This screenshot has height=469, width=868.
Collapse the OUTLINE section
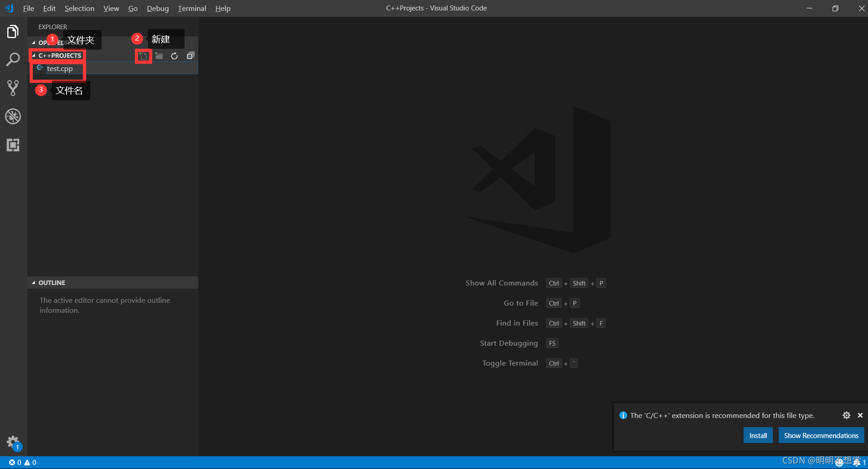[x=113, y=283]
